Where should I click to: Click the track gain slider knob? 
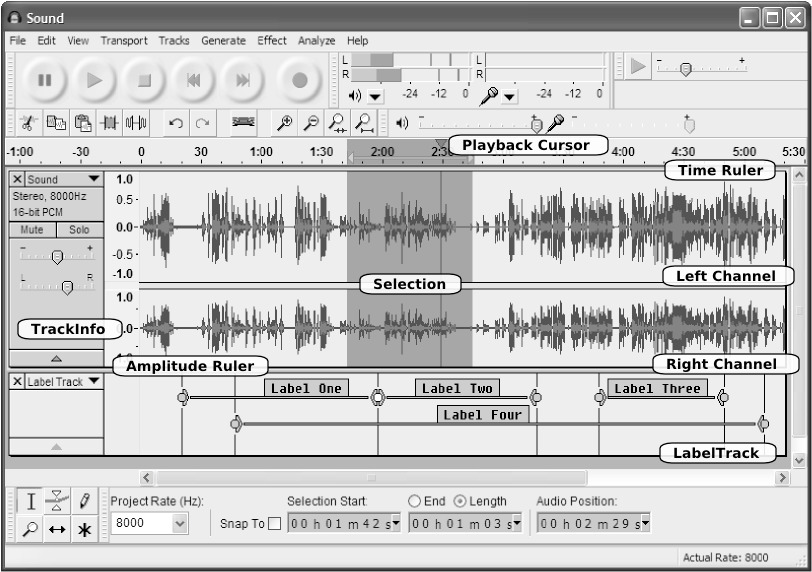[x=57, y=256]
